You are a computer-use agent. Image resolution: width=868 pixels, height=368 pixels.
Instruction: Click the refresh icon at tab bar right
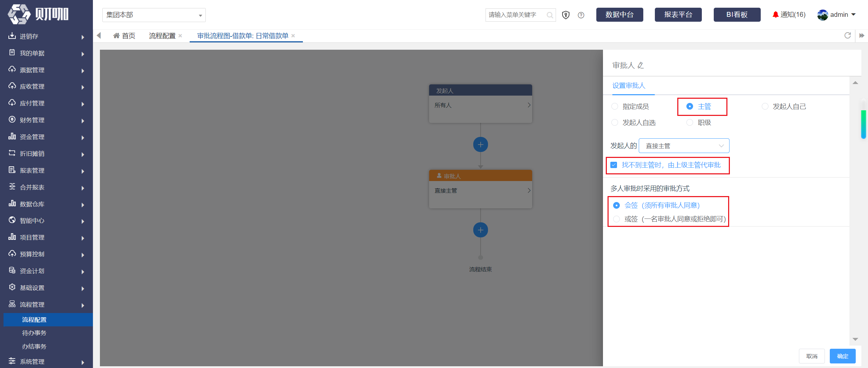847,35
